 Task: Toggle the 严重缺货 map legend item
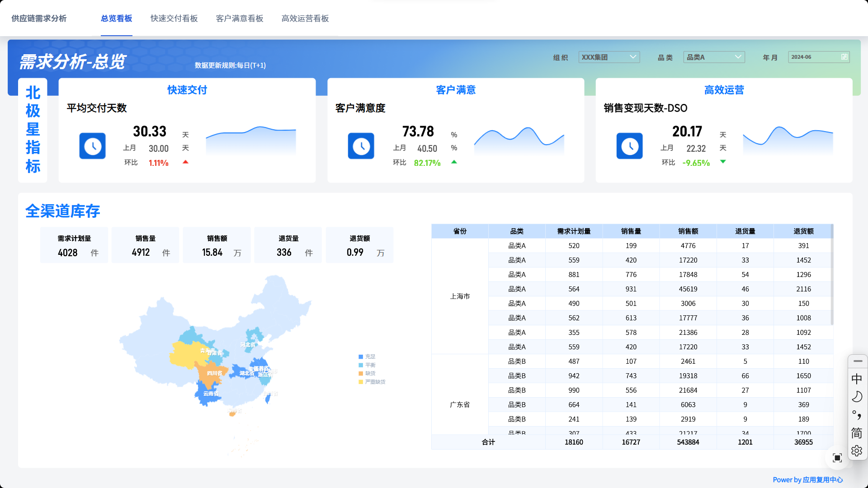372,382
